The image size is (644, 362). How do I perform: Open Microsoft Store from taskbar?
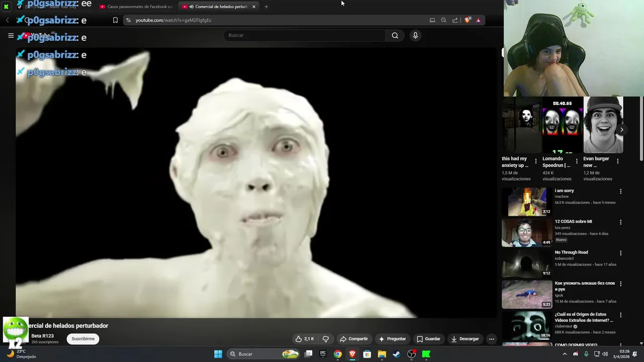point(367,354)
